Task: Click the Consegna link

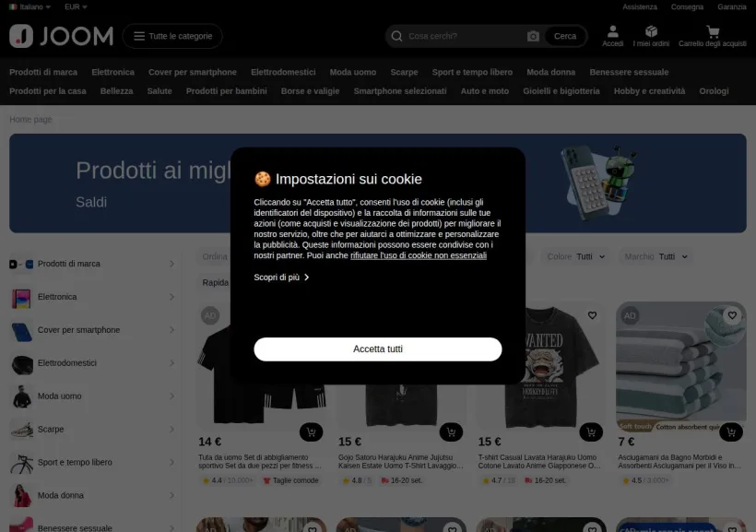Action: pyautogui.click(x=687, y=6)
